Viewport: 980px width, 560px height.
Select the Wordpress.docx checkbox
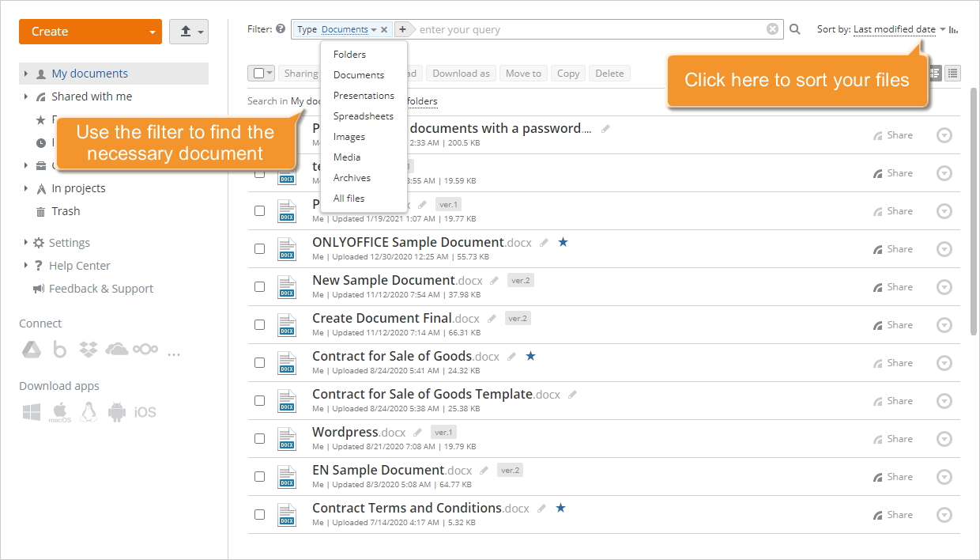[259, 438]
